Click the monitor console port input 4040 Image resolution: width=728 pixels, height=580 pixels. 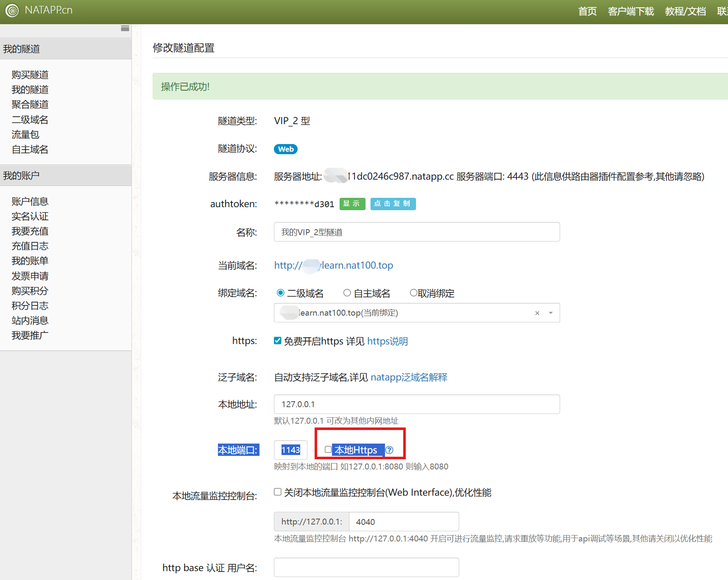pyautogui.click(x=404, y=522)
